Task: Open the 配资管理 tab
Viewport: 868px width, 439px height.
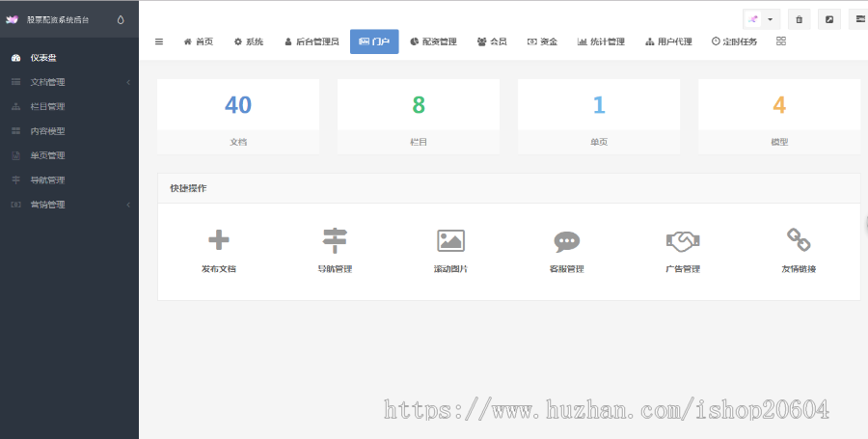Action: [433, 41]
